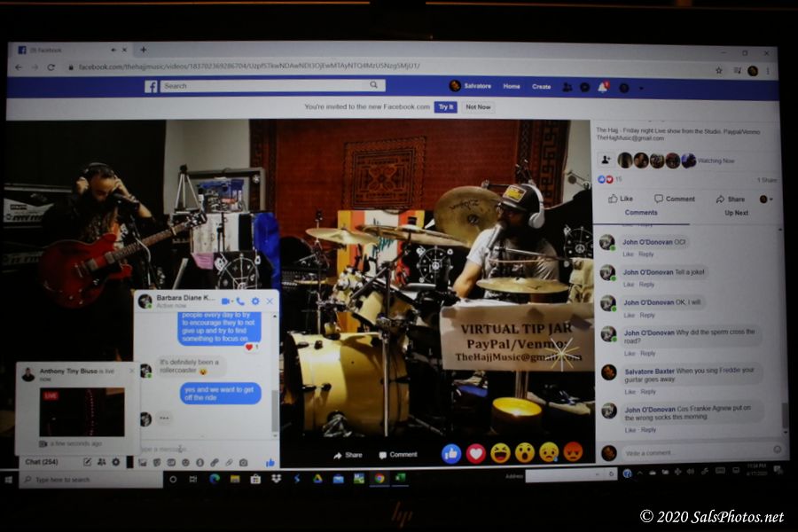Click the invite friends icon beside viewers
Screen dimensions: 798x532
coord(606,160)
